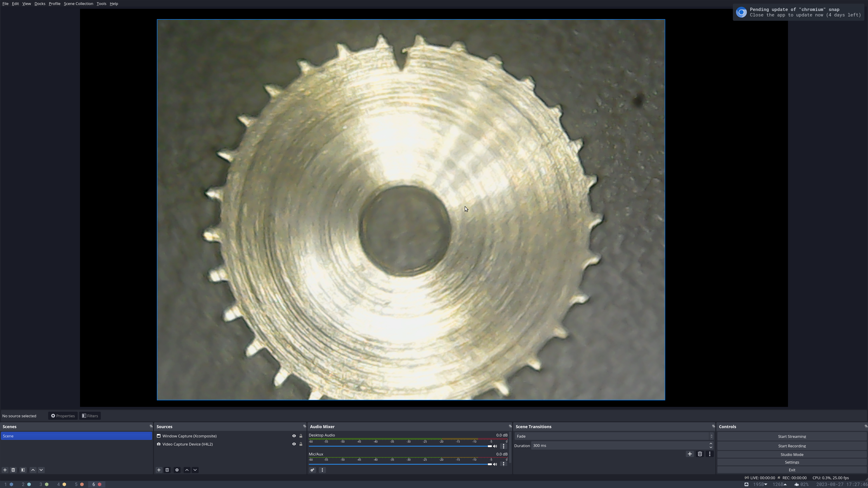Screen dimensions: 868x488
Task: Open the Tools menu
Action: (x=101, y=4)
